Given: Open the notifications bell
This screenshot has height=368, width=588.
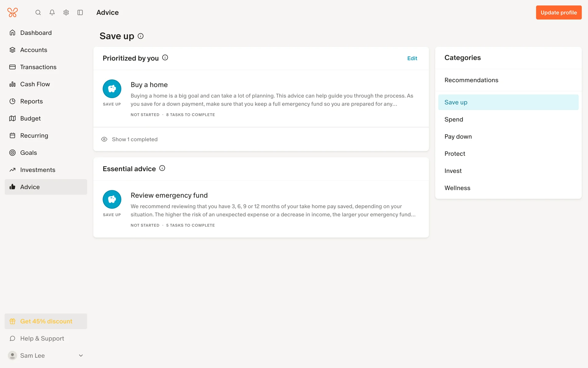Looking at the screenshot, I should [52, 13].
